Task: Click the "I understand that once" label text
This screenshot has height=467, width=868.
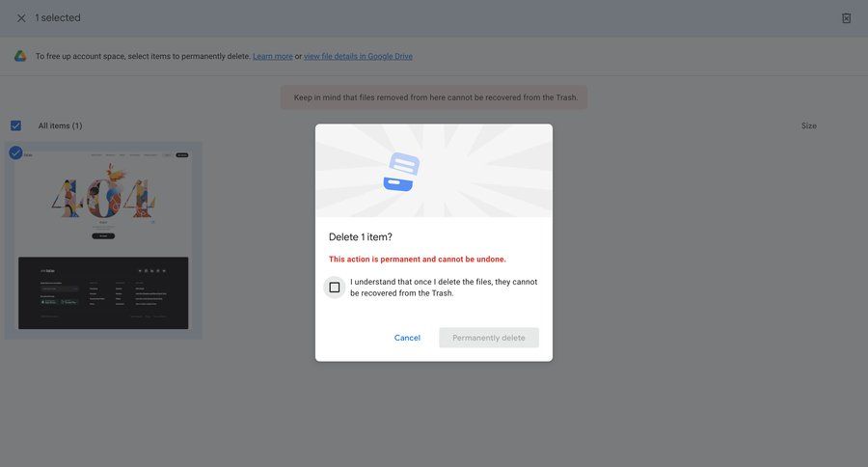Action: coord(444,288)
